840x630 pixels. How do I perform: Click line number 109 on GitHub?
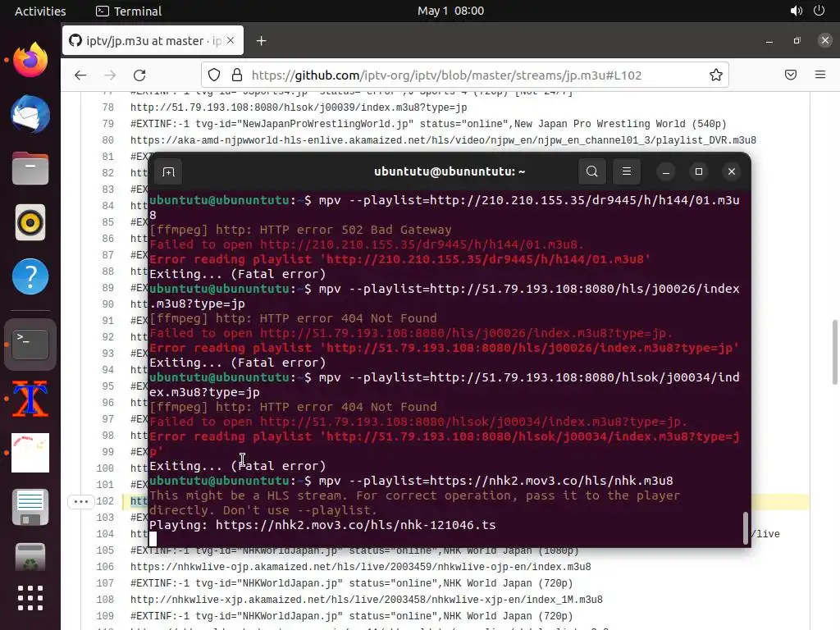point(105,616)
